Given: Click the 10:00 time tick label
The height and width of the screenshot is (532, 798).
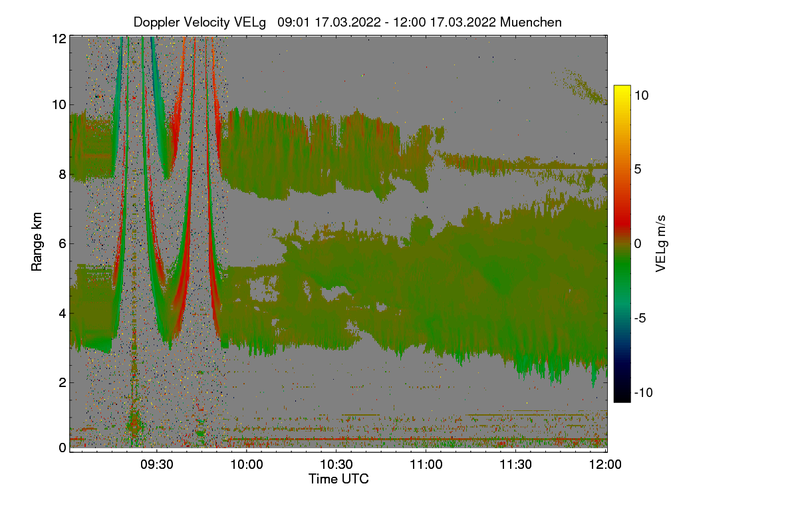Looking at the screenshot, I should pos(247,465).
